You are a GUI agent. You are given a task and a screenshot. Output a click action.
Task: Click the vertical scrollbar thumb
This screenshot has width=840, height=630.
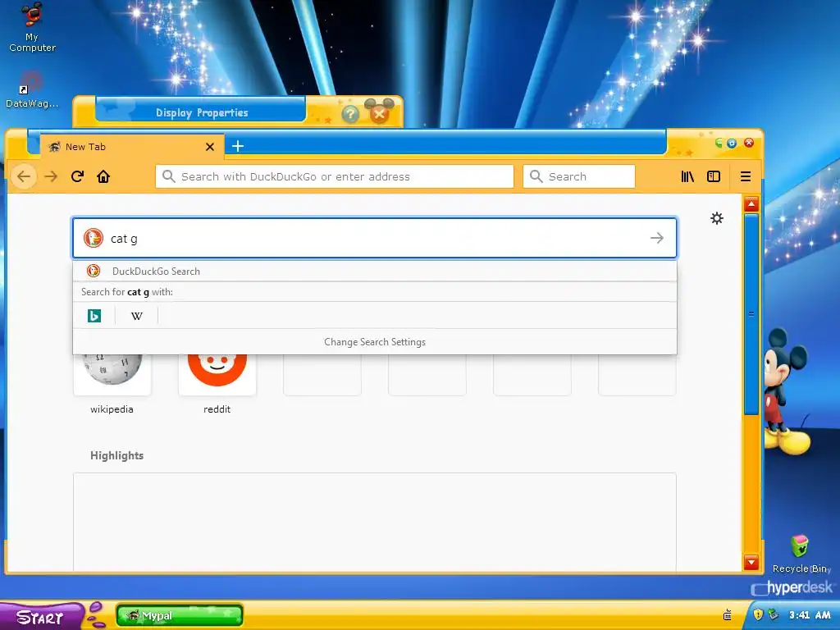(x=751, y=314)
